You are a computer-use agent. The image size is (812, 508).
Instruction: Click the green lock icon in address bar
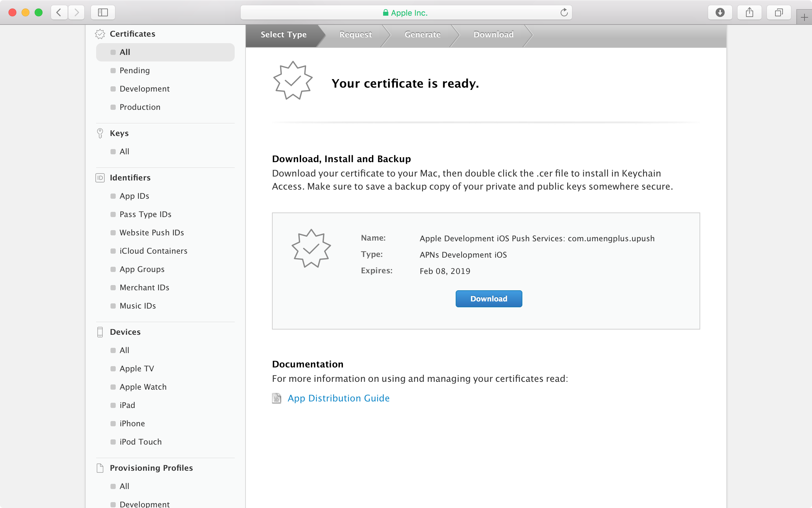point(386,13)
